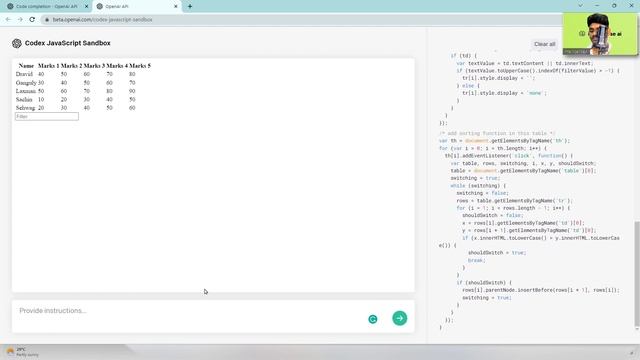Click the 'switching = false;' code line
This screenshot has width=640, height=360.
click(482, 193)
